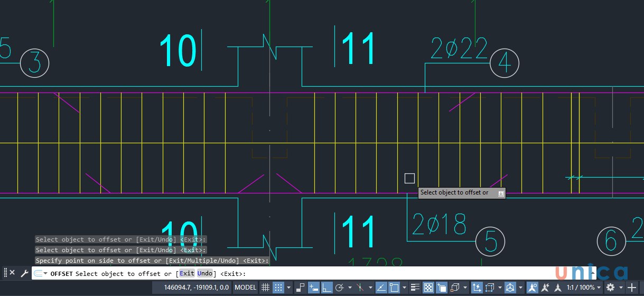Click the 2Ø18 rebar label
Screen dimensions: 644x296
pyautogui.click(x=439, y=225)
